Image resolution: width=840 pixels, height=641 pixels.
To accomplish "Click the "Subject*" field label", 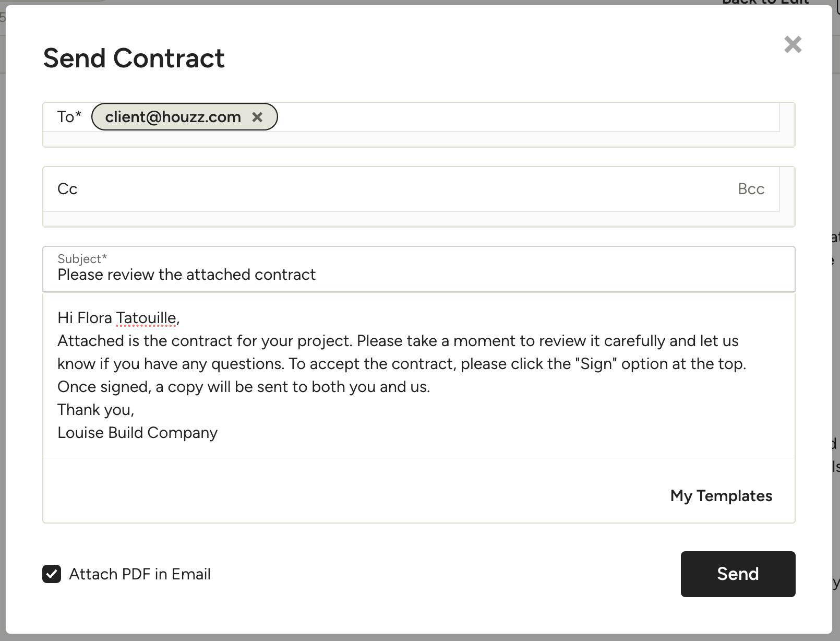I will point(82,259).
